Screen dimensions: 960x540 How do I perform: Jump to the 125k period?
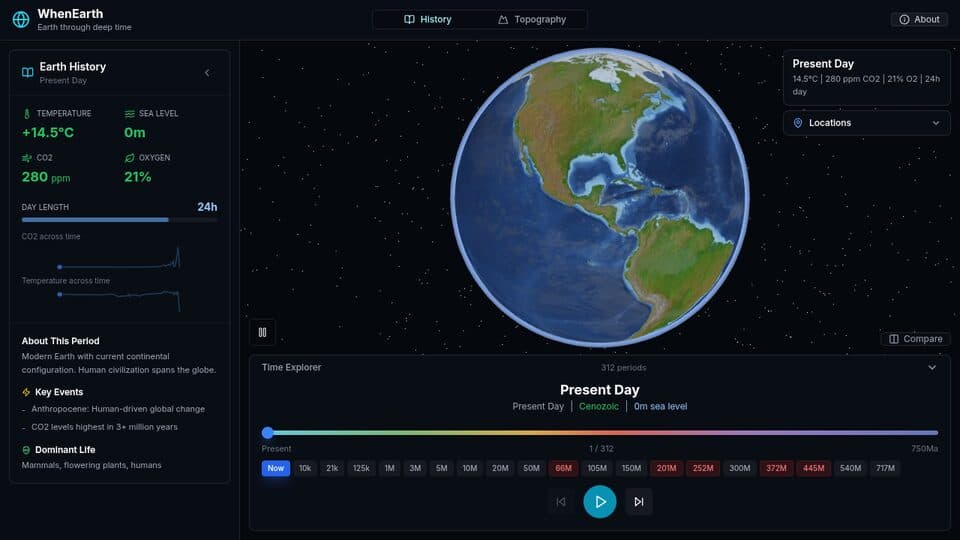tap(361, 468)
